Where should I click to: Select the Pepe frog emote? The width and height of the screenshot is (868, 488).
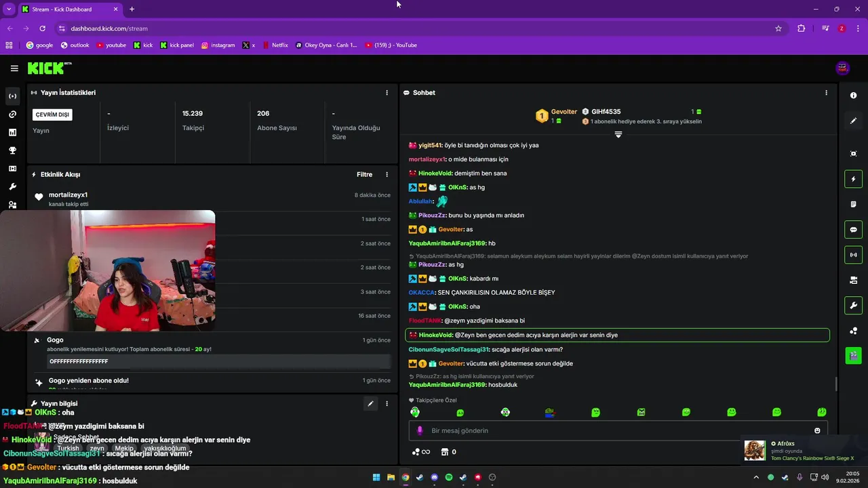click(550, 412)
